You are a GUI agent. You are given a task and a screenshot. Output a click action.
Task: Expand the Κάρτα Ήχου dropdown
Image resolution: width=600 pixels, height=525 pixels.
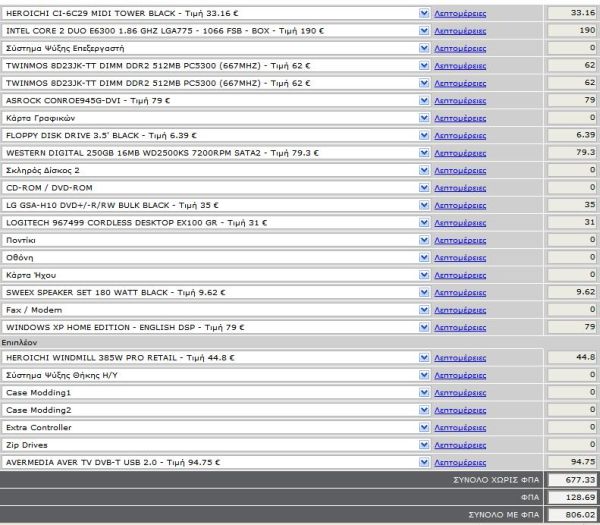[x=424, y=275]
